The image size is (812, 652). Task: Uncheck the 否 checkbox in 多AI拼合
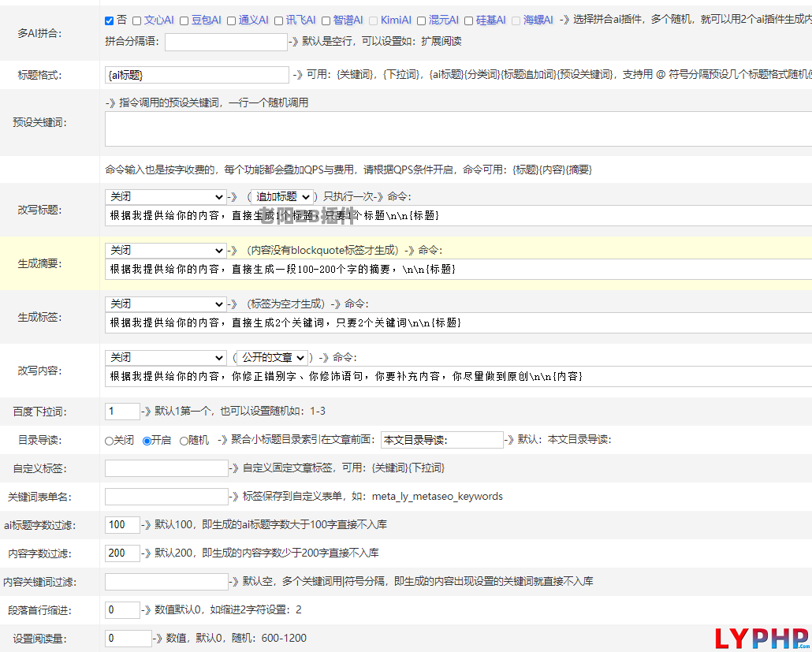pos(109,20)
